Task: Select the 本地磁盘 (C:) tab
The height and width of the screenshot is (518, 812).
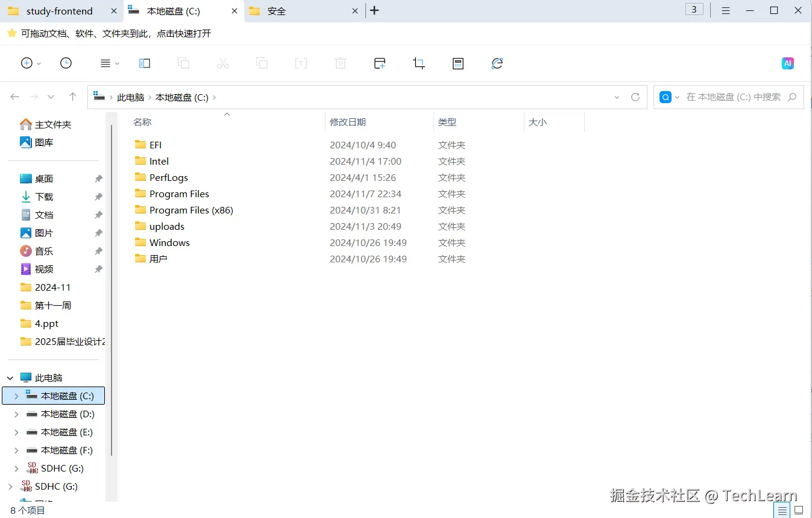Action: point(183,11)
